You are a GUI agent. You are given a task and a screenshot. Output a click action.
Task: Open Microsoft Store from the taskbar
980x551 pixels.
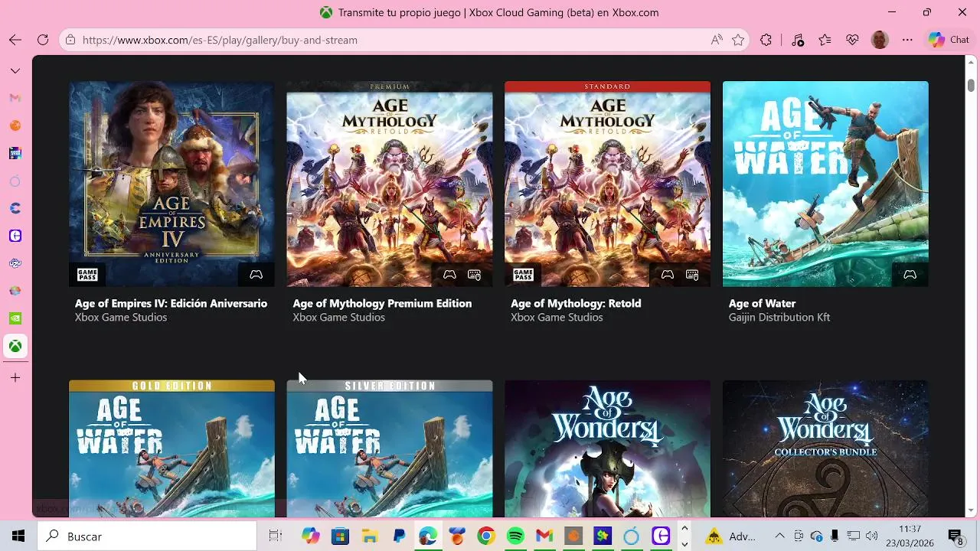coord(340,536)
